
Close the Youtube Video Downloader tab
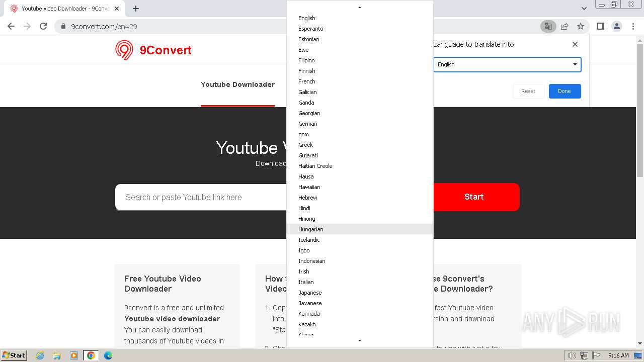click(x=117, y=9)
